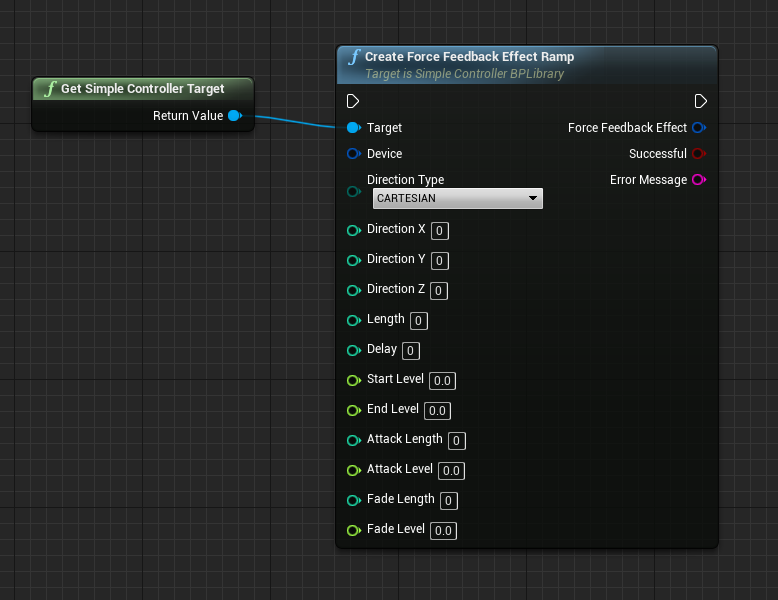Image resolution: width=778 pixels, height=600 pixels.
Task: Click the Successful boolean output pin
Action: click(x=699, y=154)
